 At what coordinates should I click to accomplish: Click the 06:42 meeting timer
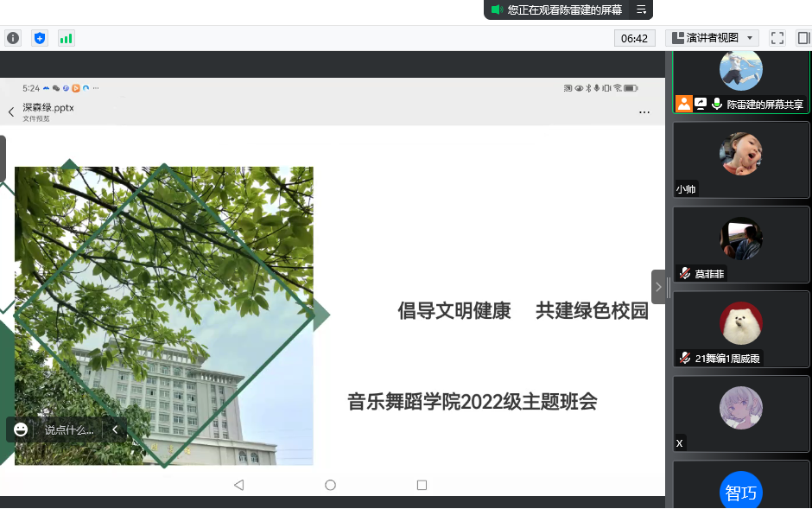point(634,38)
